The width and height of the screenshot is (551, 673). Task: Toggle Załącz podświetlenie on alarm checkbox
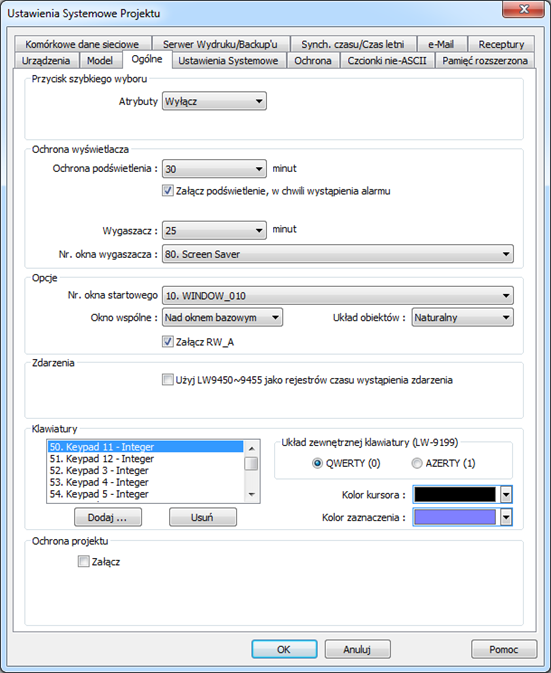click(x=167, y=191)
